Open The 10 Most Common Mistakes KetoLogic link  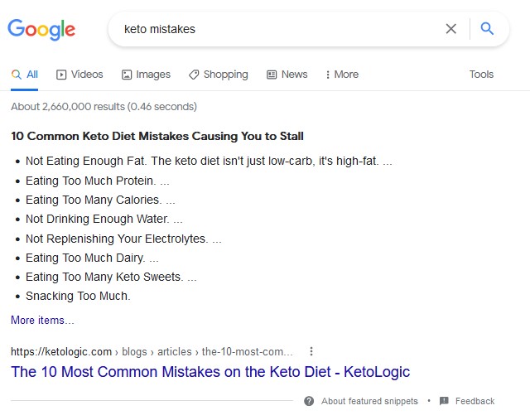point(210,372)
